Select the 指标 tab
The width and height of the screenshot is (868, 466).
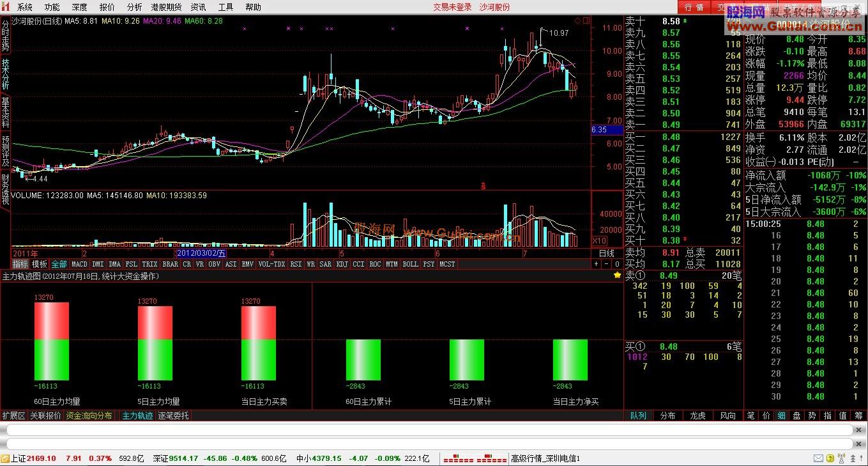click(20, 264)
